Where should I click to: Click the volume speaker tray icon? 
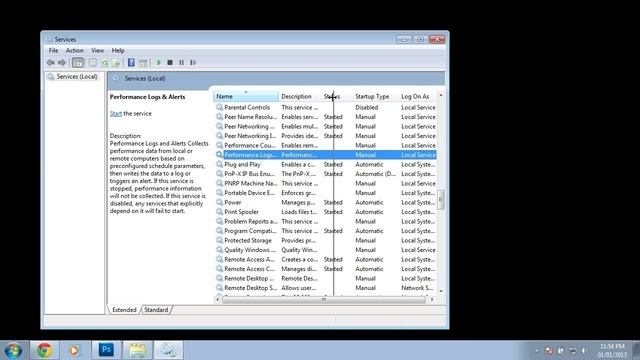click(584, 351)
